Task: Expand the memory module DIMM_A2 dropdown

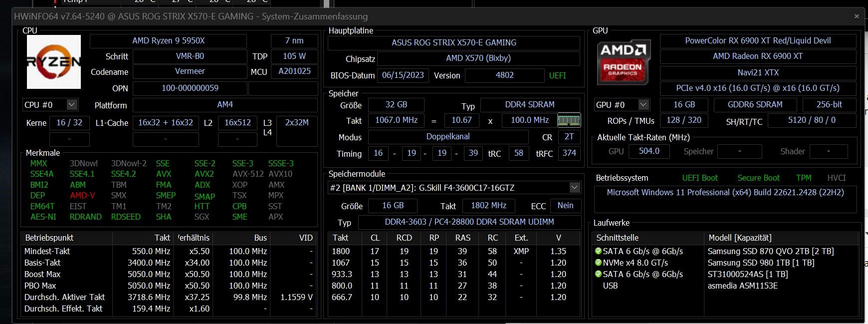Action: [575, 188]
